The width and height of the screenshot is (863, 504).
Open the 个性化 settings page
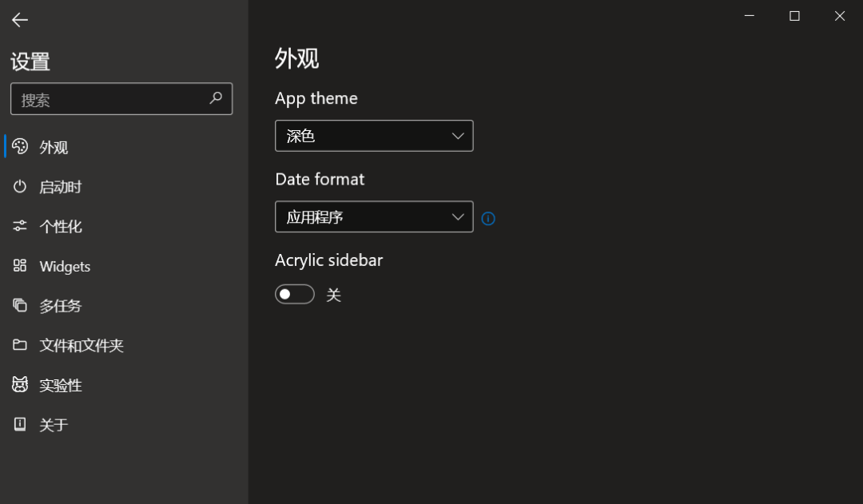(125, 226)
